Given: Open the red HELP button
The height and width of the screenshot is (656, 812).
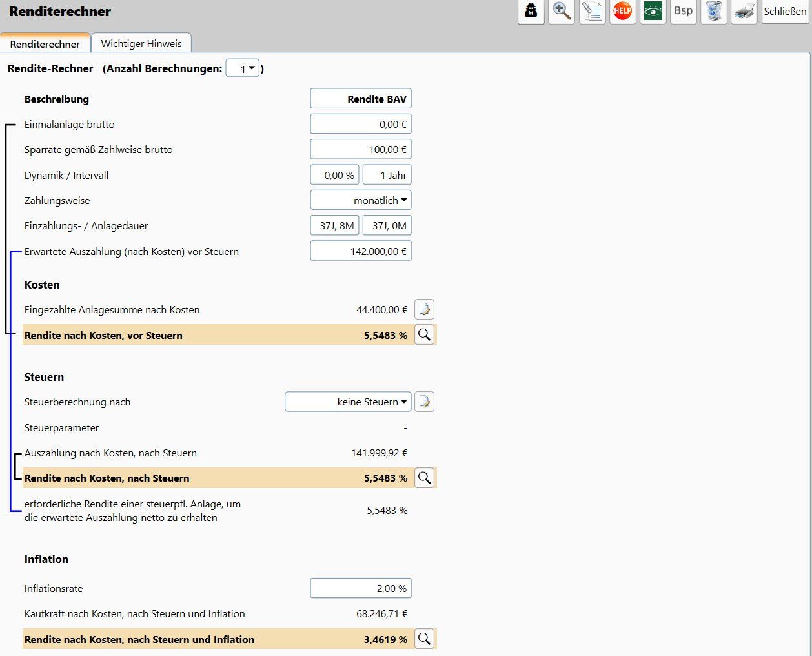Looking at the screenshot, I should 622,12.
